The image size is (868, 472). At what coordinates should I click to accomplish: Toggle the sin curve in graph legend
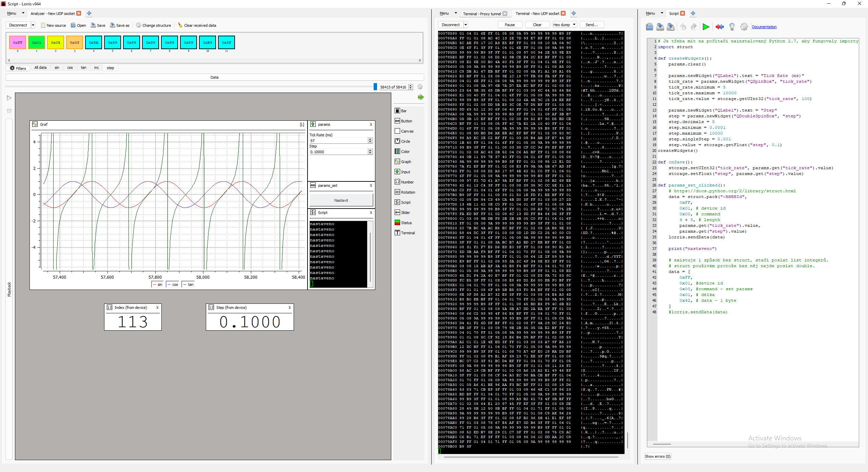point(158,284)
